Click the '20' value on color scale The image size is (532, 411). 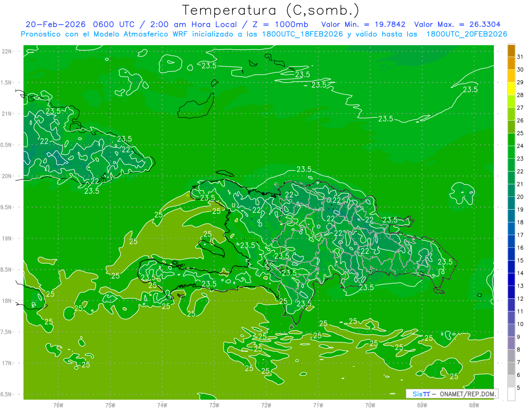coord(520,197)
